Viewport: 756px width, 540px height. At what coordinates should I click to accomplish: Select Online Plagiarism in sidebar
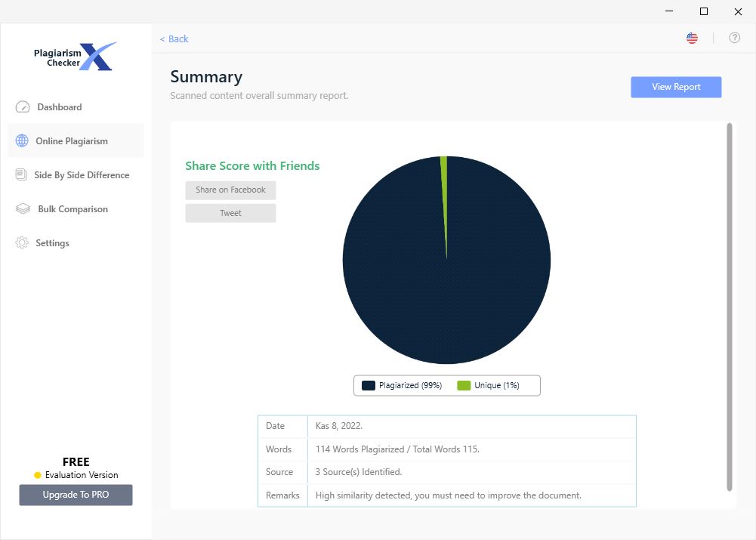click(x=76, y=140)
